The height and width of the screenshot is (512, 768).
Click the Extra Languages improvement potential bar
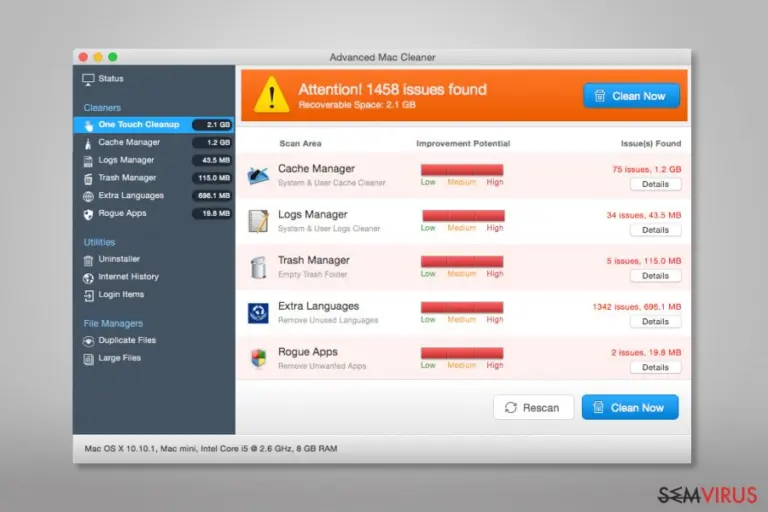pos(462,307)
